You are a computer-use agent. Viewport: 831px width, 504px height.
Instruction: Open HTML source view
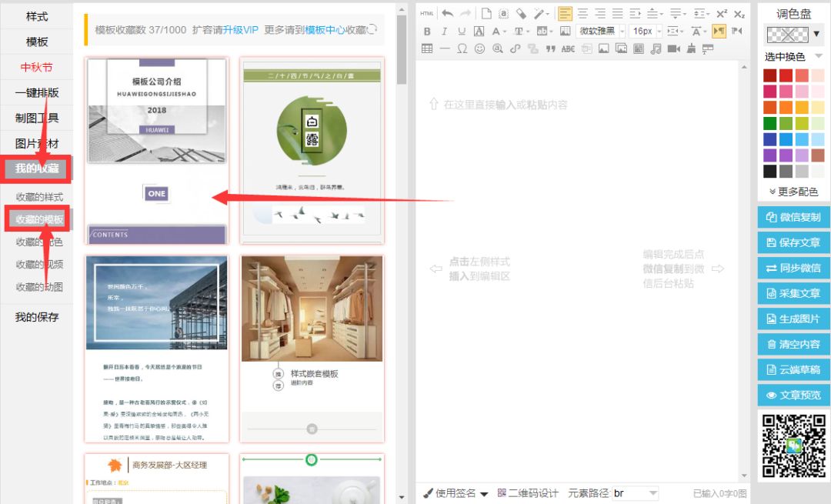(427, 14)
